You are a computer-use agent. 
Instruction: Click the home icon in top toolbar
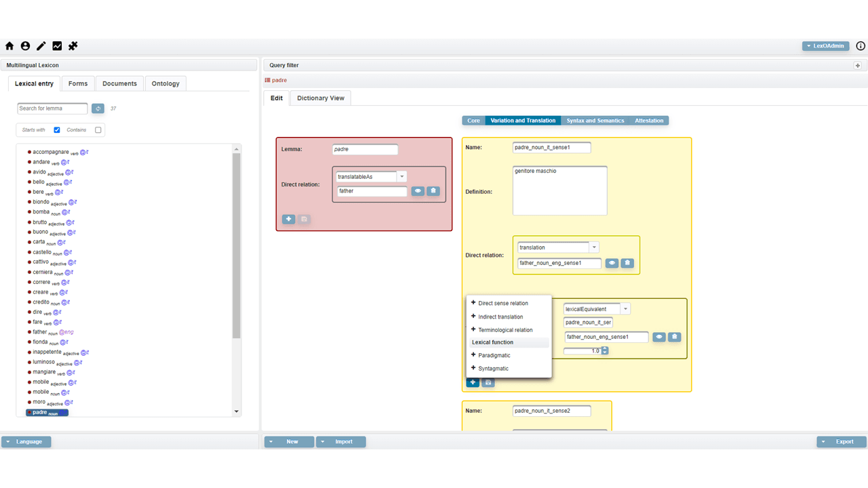[x=9, y=46]
